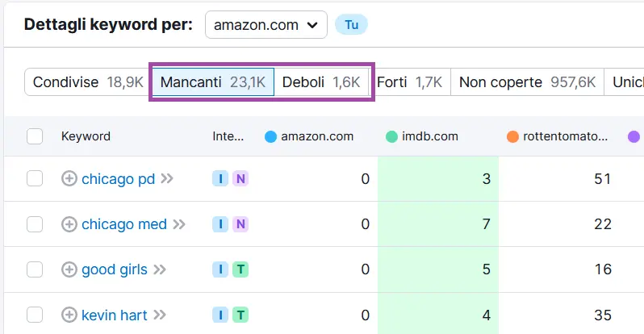Check the box for chicago pd row
This screenshot has width=644, height=334.
pyautogui.click(x=35, y=179)
